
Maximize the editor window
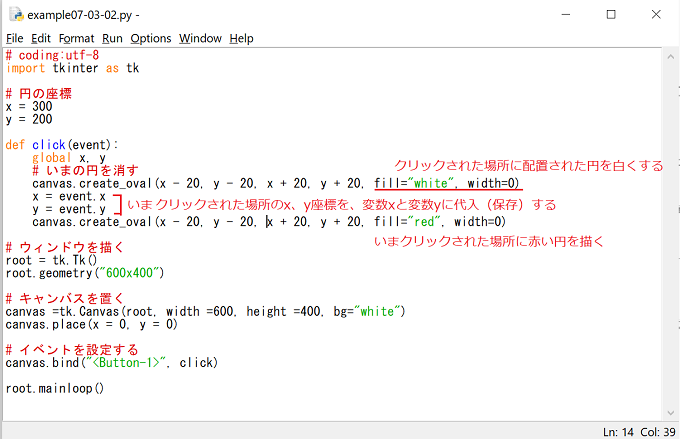point(611,15)
